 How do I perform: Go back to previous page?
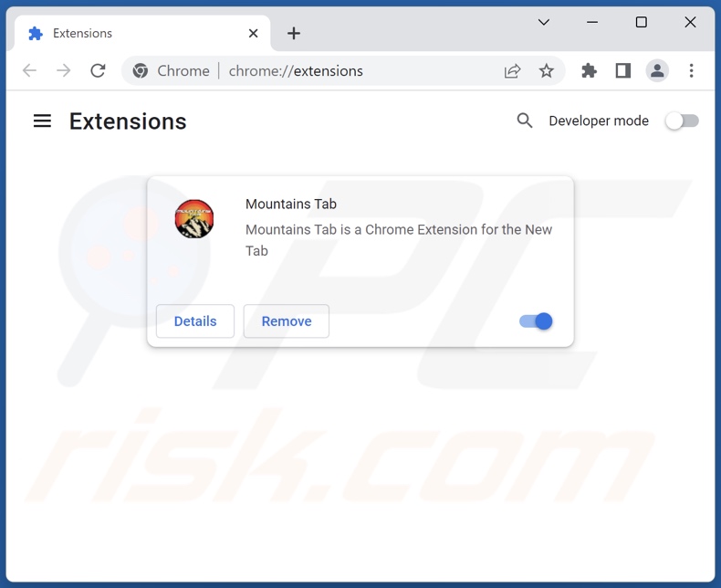(30, 71)
